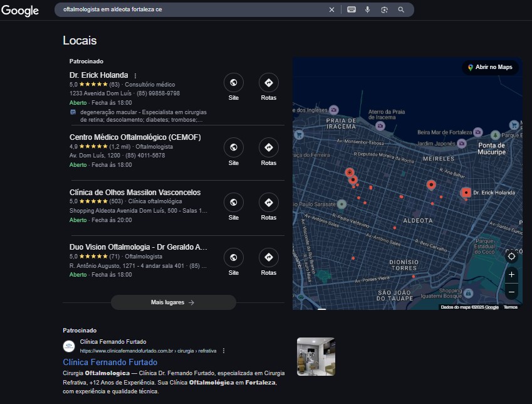Clear the search box with the X icon
The image size is (532, 404).
pyautogui.click(x=331, y=10)
